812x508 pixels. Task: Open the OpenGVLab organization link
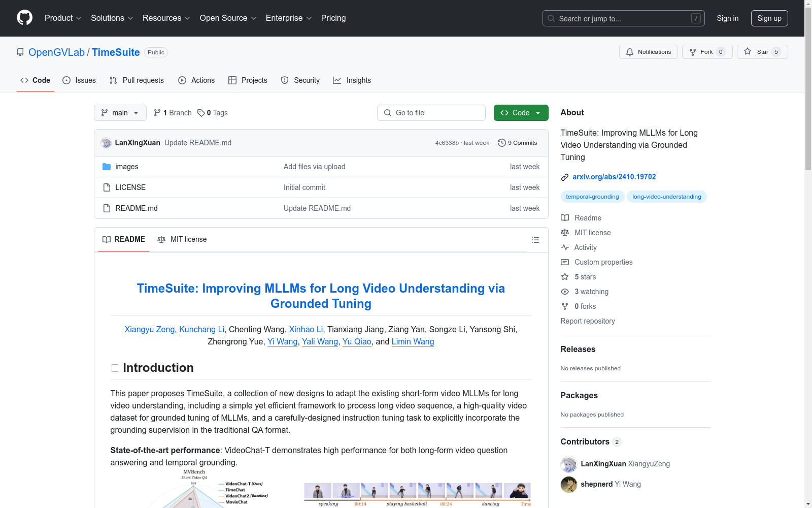(56, 52)
